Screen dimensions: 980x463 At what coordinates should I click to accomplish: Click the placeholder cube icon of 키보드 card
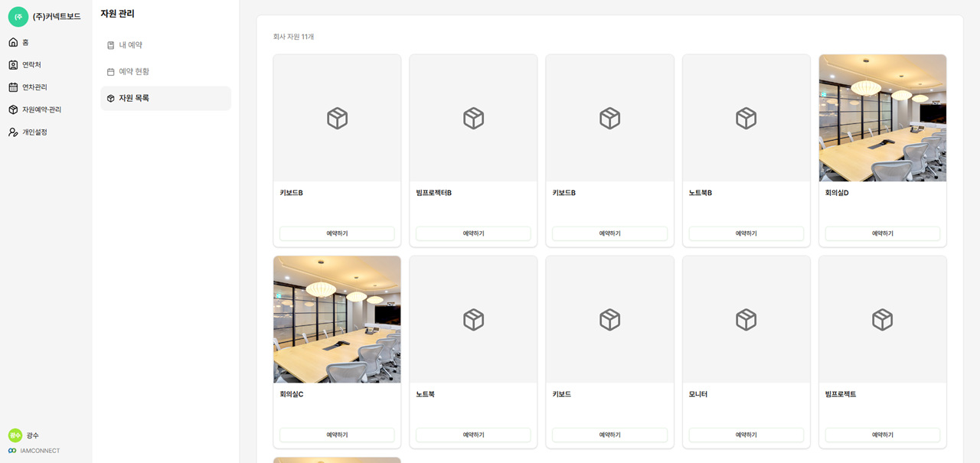point(609,319)
